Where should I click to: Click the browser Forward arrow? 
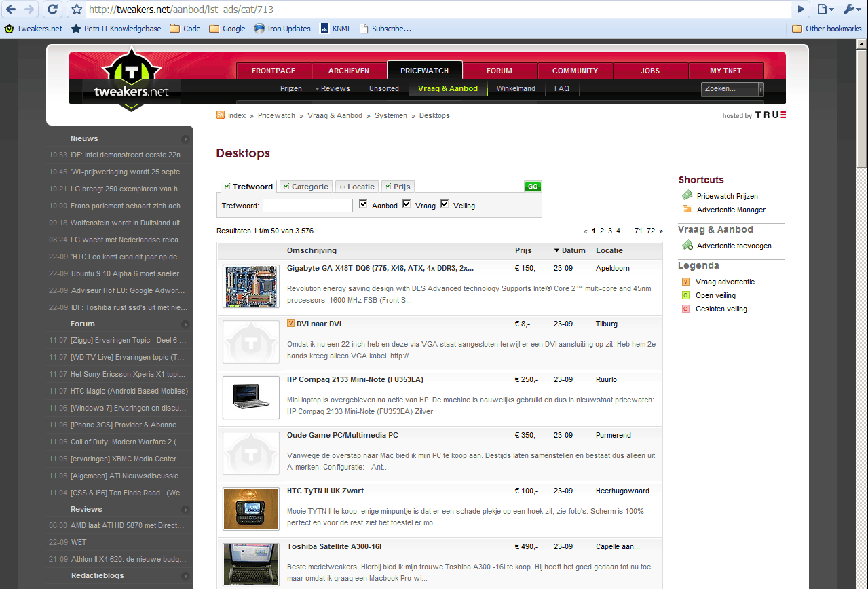coord(29,9)
